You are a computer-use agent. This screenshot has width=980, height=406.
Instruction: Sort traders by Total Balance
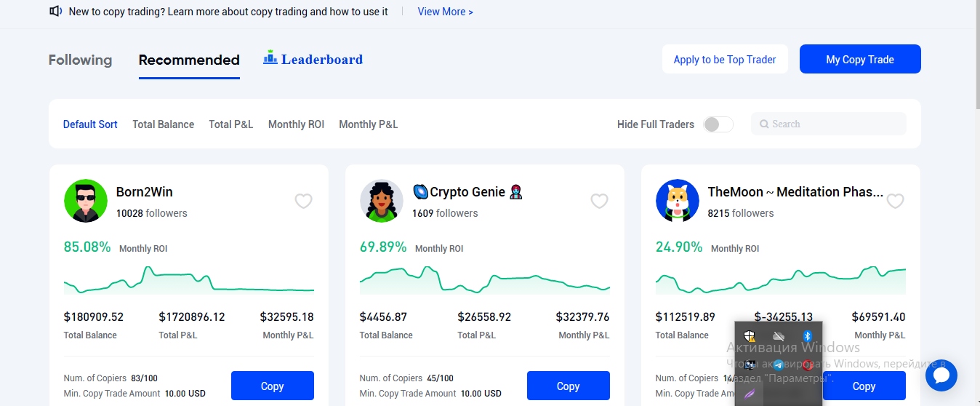[163, 124]
